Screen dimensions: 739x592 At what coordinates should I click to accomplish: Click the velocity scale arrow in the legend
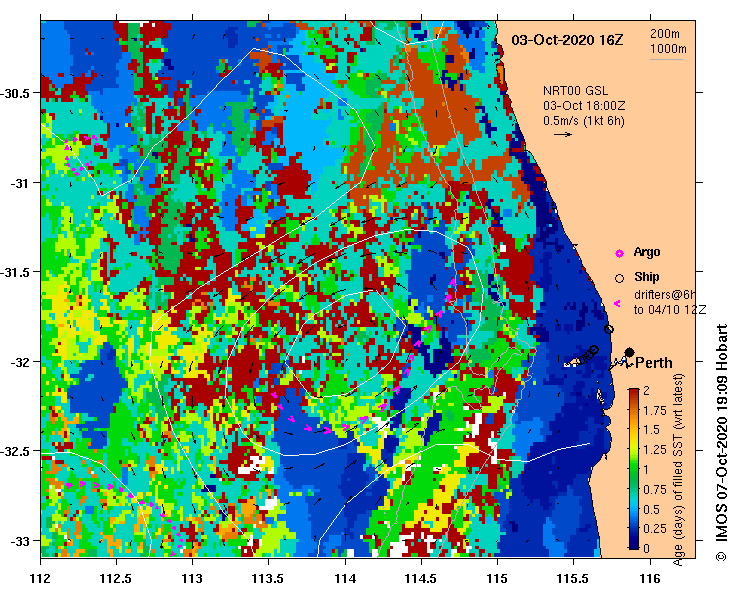562,135
